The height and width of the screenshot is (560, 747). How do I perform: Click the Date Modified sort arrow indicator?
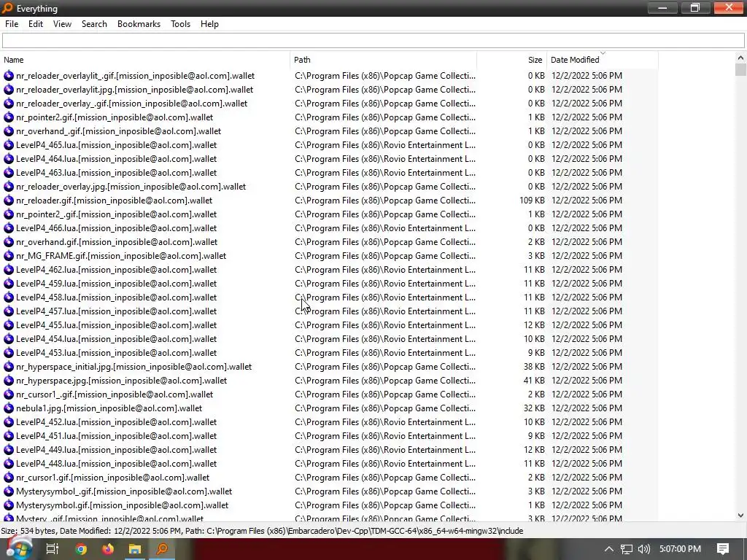(x=603, y=52)
